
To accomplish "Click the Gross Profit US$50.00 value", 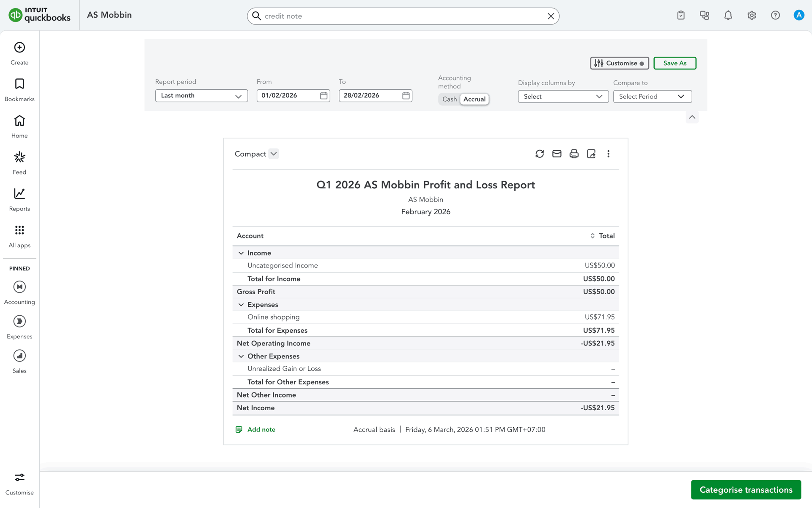I will [599, 292].
